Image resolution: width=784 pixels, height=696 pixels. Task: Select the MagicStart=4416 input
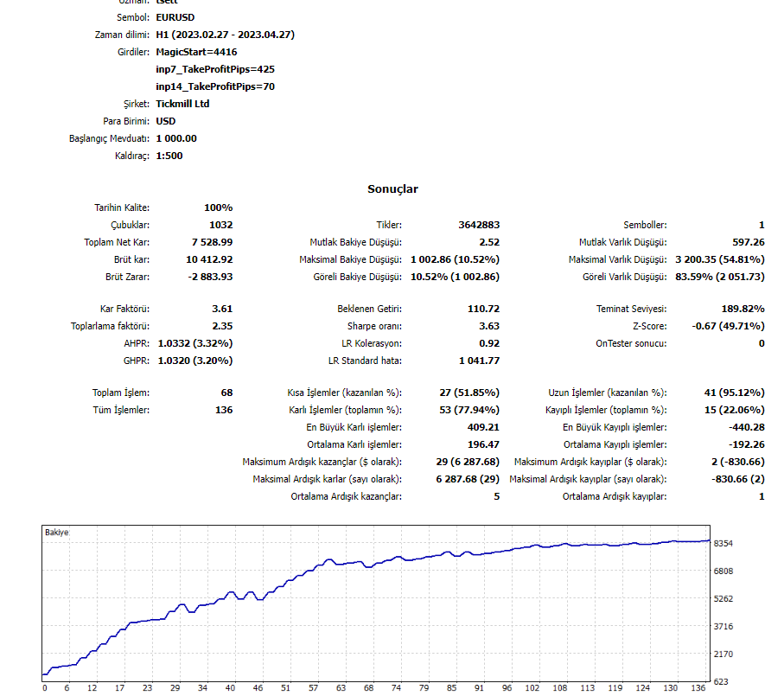[x=196, y=52]
